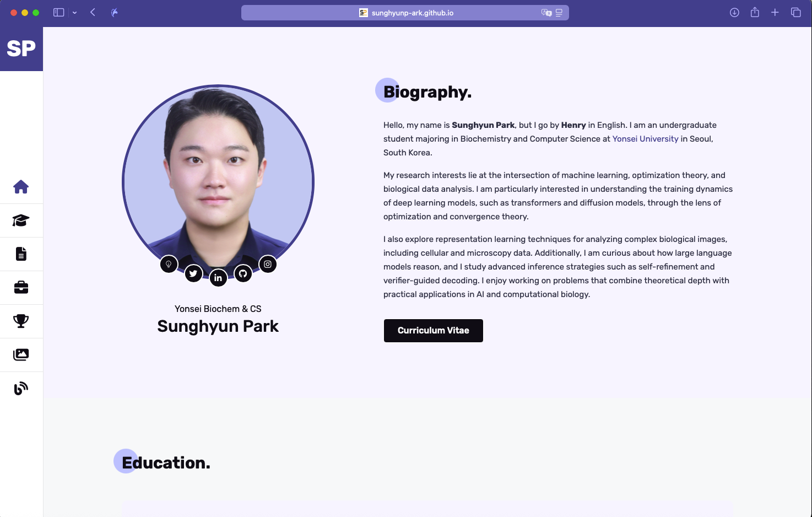This screenshot has height=517, width=812.
Task: Click the address bar URL field
Action: point(405,13)
